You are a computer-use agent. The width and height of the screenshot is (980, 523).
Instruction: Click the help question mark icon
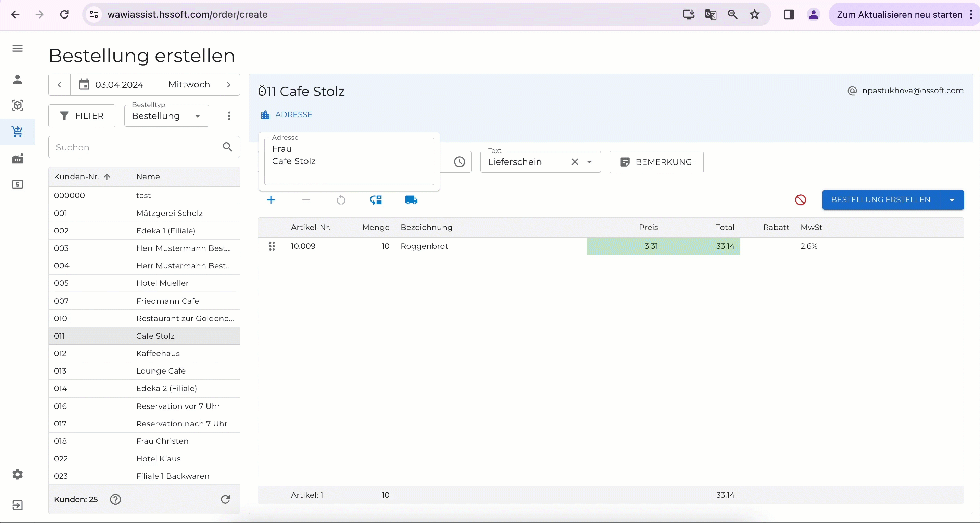pyautogui.click(x=115, y=499)
